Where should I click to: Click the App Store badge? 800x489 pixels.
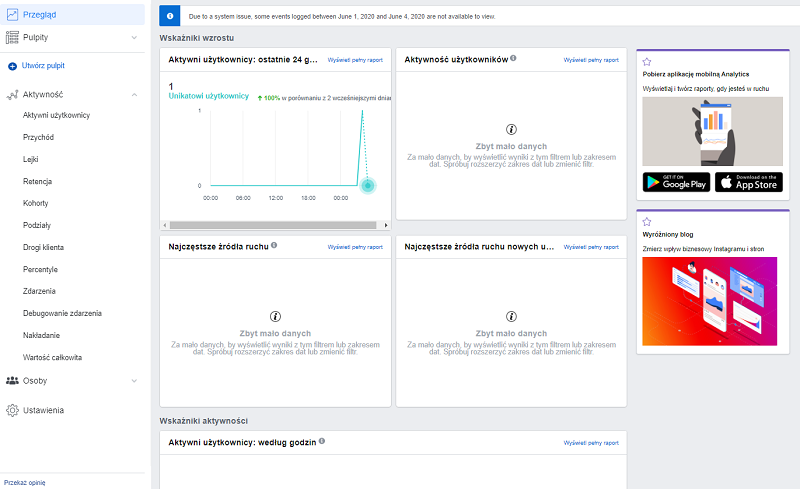(x=748, y=182)
